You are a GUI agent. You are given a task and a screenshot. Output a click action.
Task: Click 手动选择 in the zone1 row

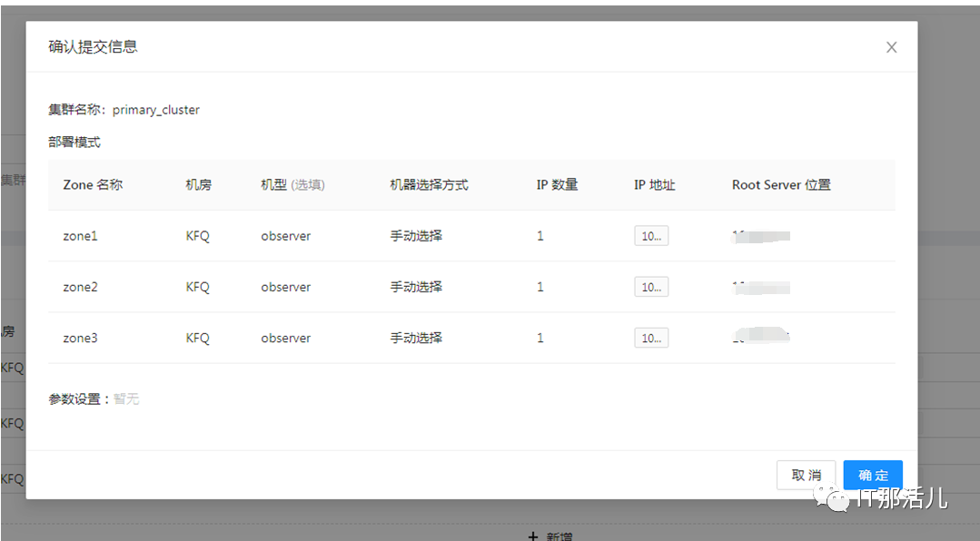pos(416,235)
